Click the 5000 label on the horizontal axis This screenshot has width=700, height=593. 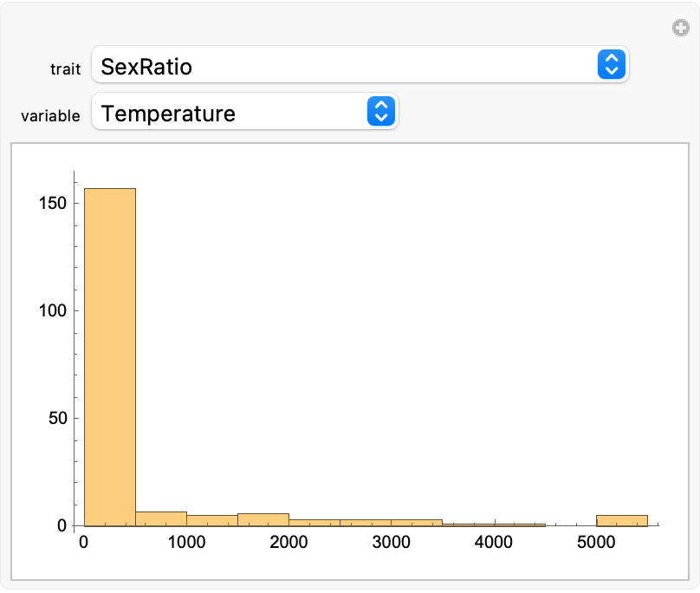point(596,544)
